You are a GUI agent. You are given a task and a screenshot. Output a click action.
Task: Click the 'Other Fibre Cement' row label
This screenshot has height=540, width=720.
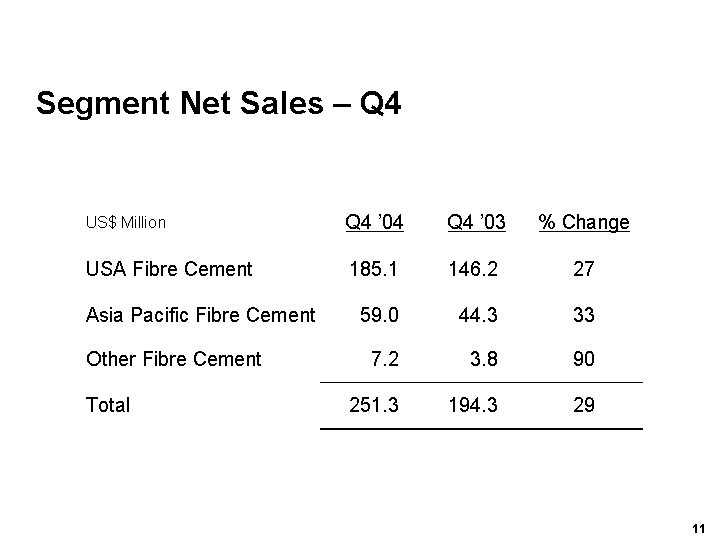173,359
